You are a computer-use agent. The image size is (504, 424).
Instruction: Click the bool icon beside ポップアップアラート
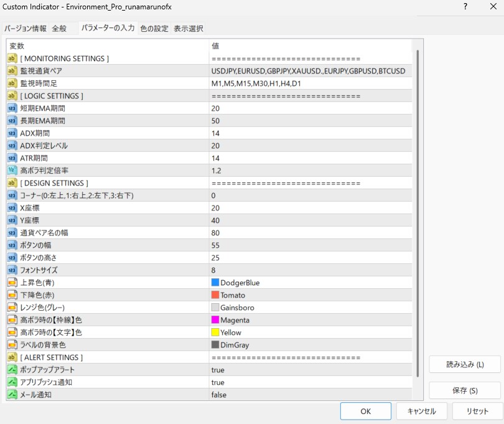pos(12,370)
